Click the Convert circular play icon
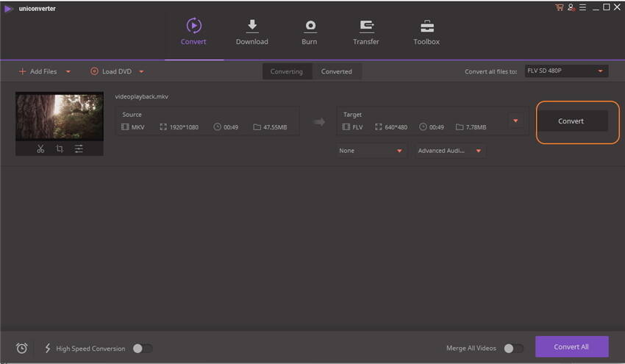Viewport: 625px width, 364px height. (193, 26)
